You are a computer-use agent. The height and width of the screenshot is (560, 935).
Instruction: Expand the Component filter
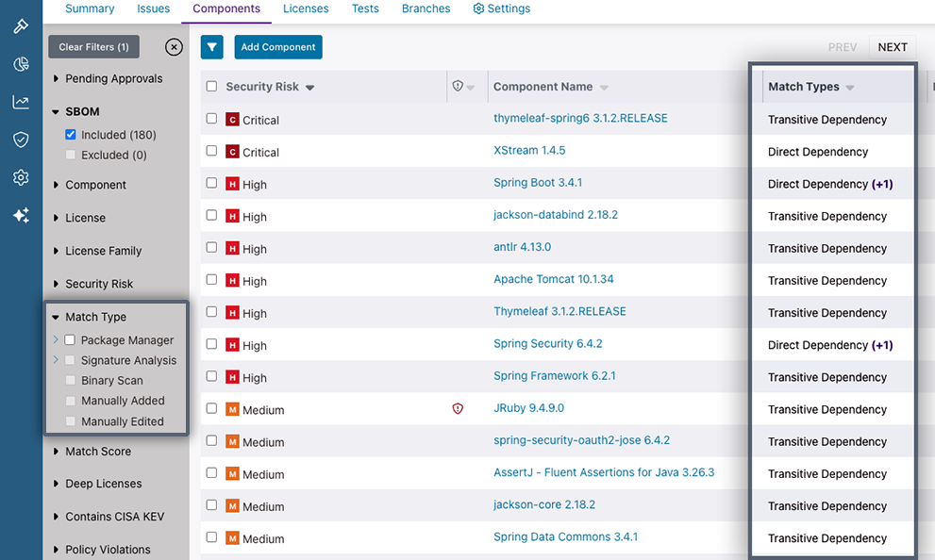[56, 185]
